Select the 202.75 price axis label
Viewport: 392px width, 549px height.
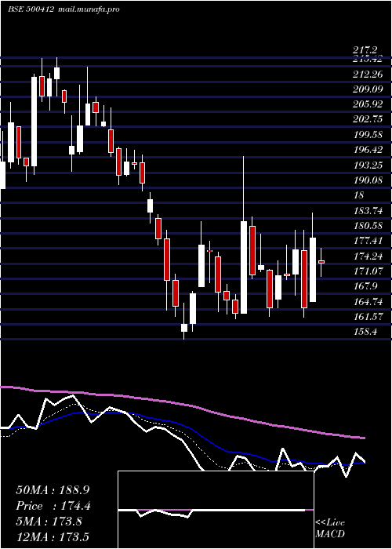pyautogui.click(x=368, y=119)
